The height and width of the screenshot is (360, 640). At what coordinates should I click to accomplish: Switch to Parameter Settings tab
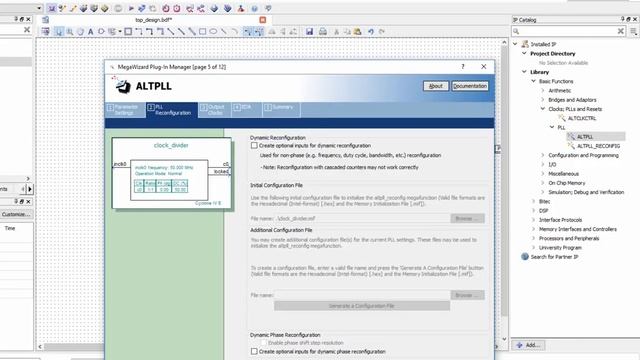pos(125,110)
